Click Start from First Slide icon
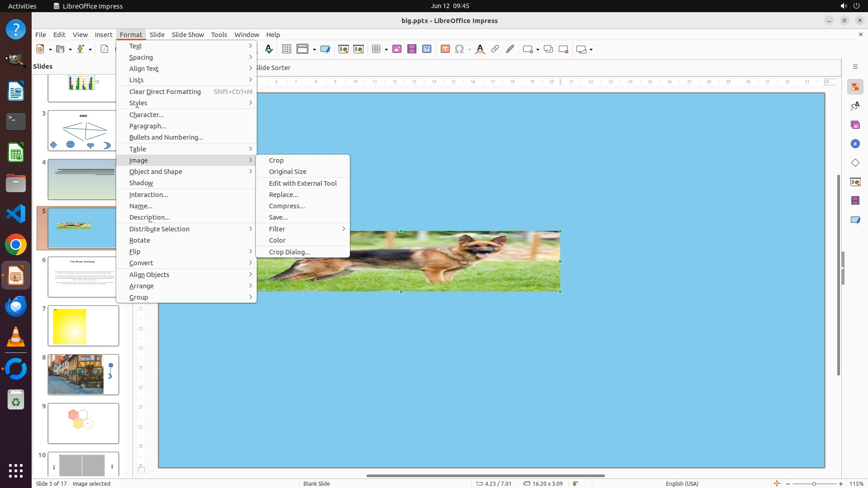This screenshot has width=868, height=488. click(x=344, y=49)
